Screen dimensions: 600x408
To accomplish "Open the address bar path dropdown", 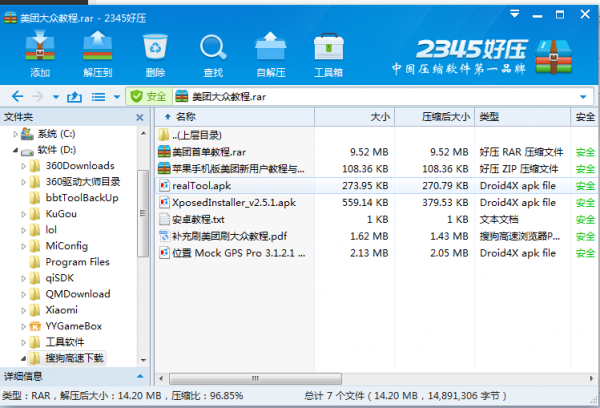I will (x=583, y=97).
